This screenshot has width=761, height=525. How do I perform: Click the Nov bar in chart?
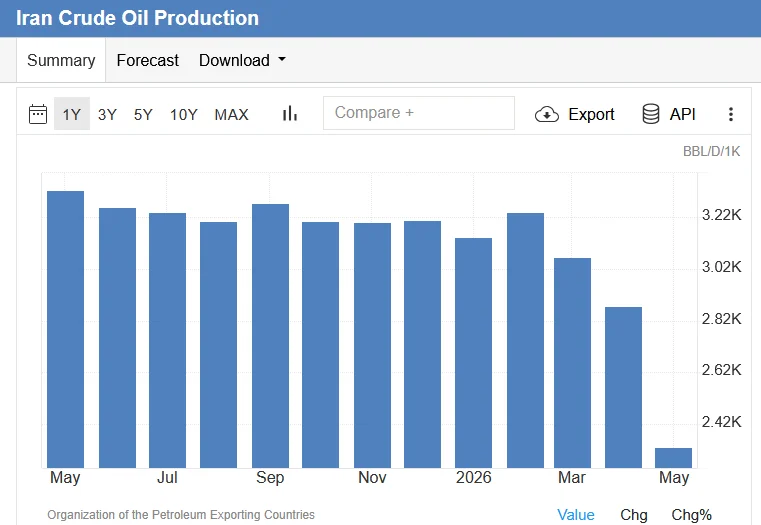tap(372, 345)
